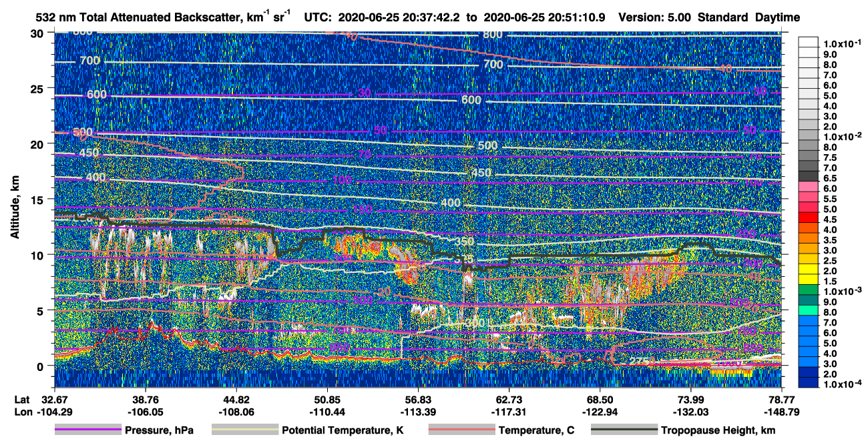Screen dimensions: 868x445
Task: Click the 'Pressure, hPa' legend label
Action: (x=160, y=430)
